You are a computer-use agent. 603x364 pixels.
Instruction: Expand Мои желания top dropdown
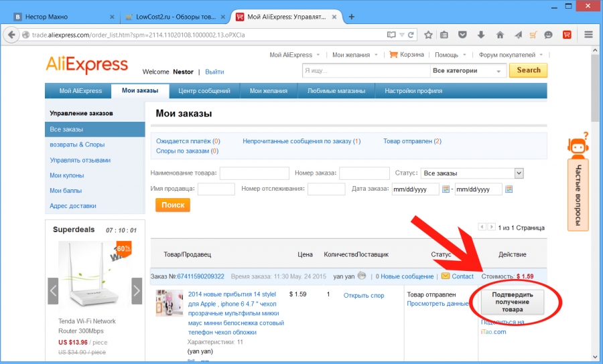pos(376,55)
